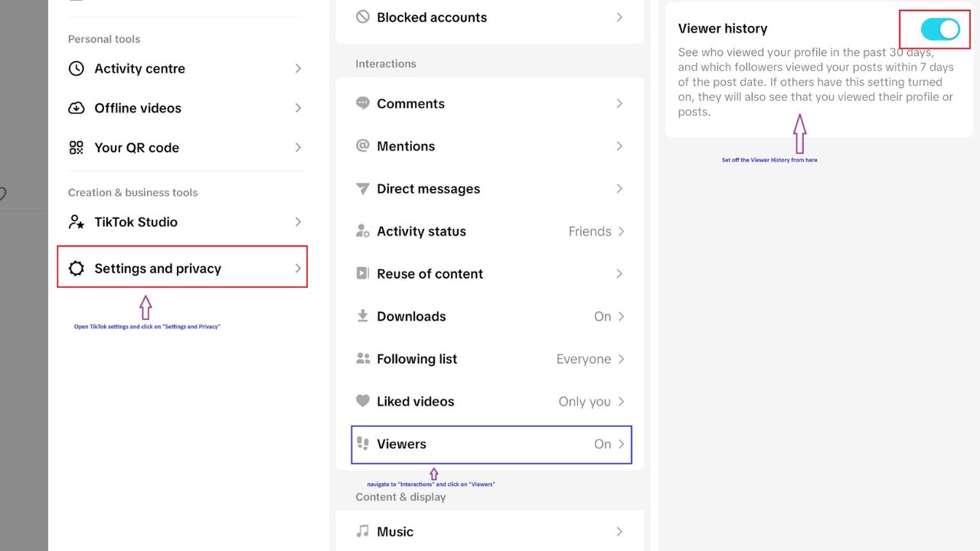Open Offline videos menu item
Viewport: 980px width, 551px height.
pos(185,108)
